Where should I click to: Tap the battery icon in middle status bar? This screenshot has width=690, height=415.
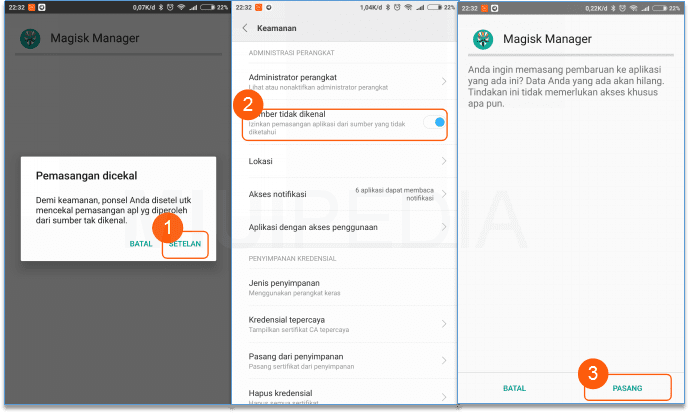434,7
